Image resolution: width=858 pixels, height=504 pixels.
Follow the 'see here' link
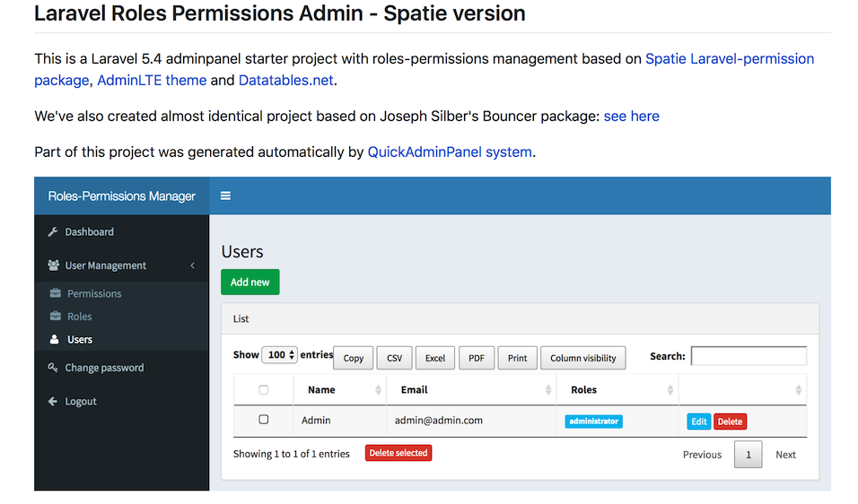632,116
